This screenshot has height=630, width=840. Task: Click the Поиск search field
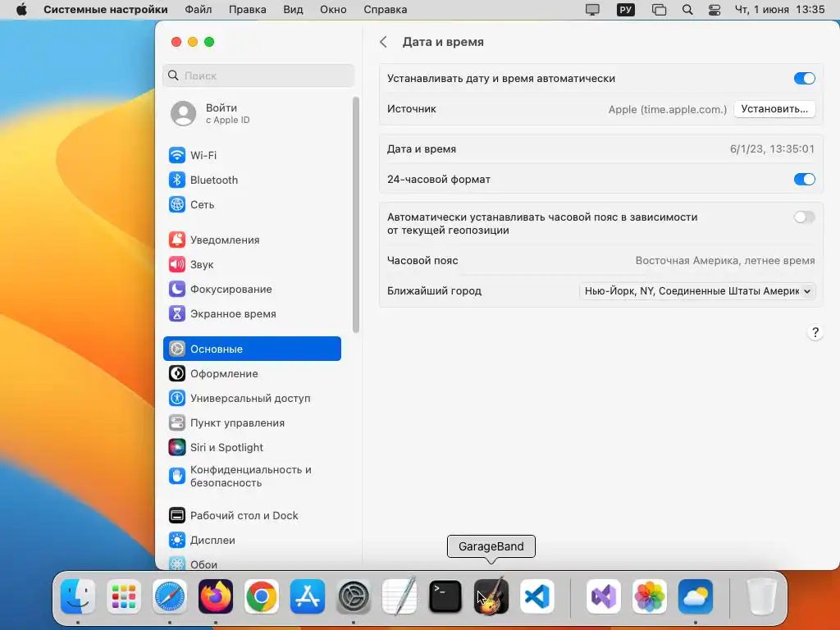258,75
